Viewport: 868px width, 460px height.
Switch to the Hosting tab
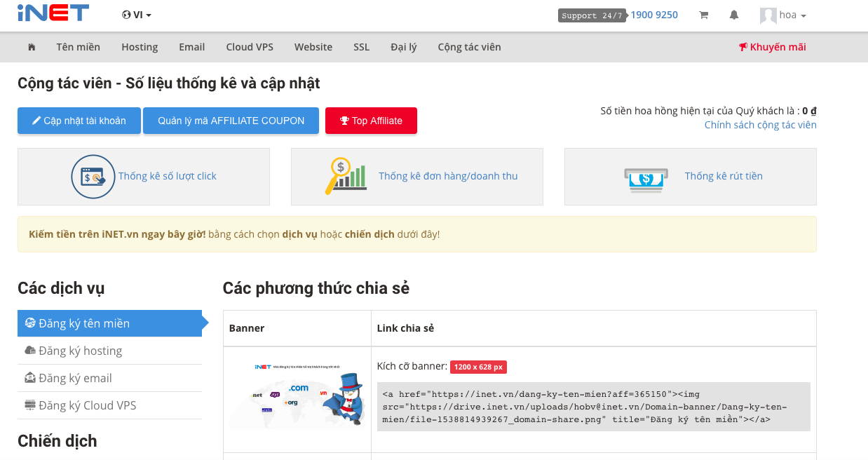point(139,47)
